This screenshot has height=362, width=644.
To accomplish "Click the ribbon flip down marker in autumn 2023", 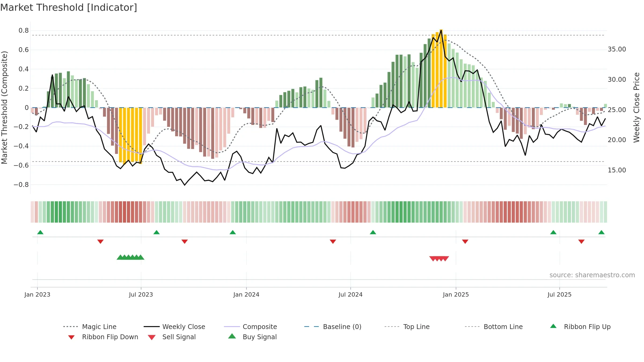I will coord(185,242).
